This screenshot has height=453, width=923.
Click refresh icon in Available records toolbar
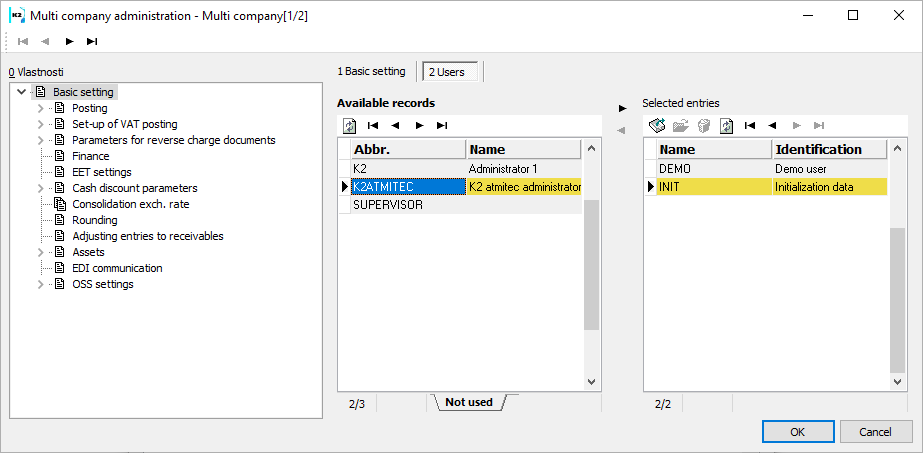click(349, 126)
